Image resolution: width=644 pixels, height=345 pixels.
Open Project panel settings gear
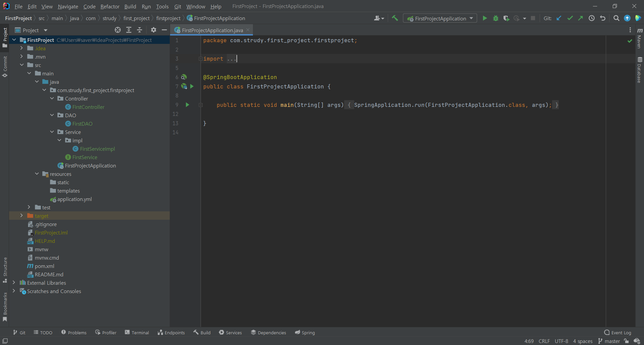pyautogui.click(x=154, y=30)
